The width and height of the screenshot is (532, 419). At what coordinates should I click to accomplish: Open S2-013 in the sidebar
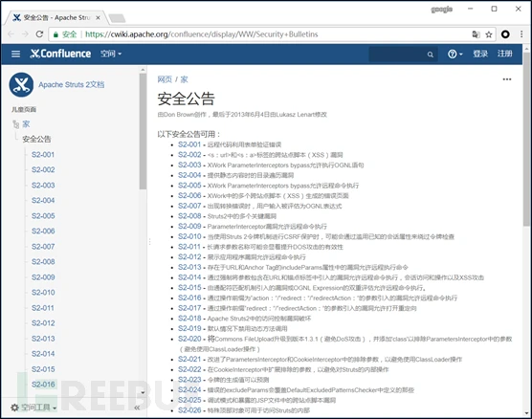43,339
